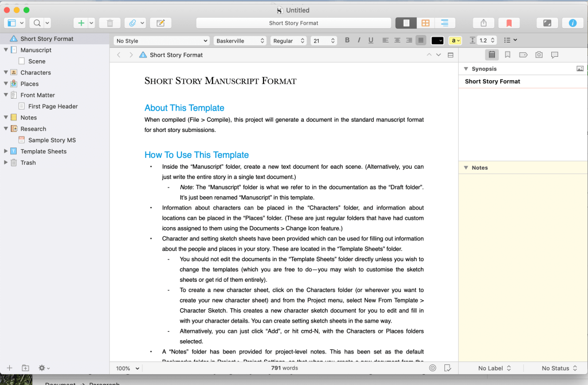The height and width of the screenshot is (385, 588).
Task: Toggle synopsis image view icon
Action: [x=580, y=69]
